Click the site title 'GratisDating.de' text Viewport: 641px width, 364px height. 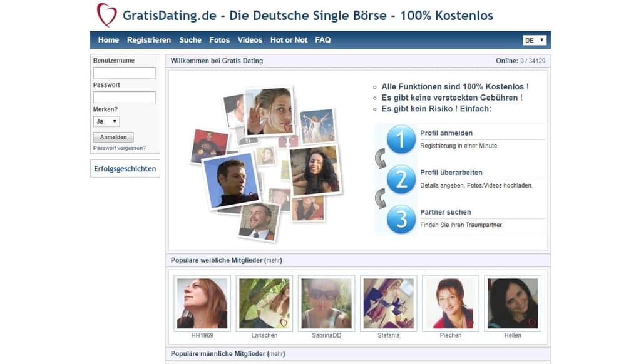(169, 16)
